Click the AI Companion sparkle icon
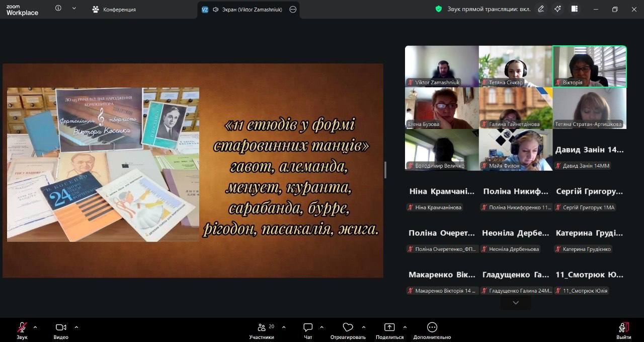Image resolution: width=644 pixels, height=342 pixels. point(557,9)
